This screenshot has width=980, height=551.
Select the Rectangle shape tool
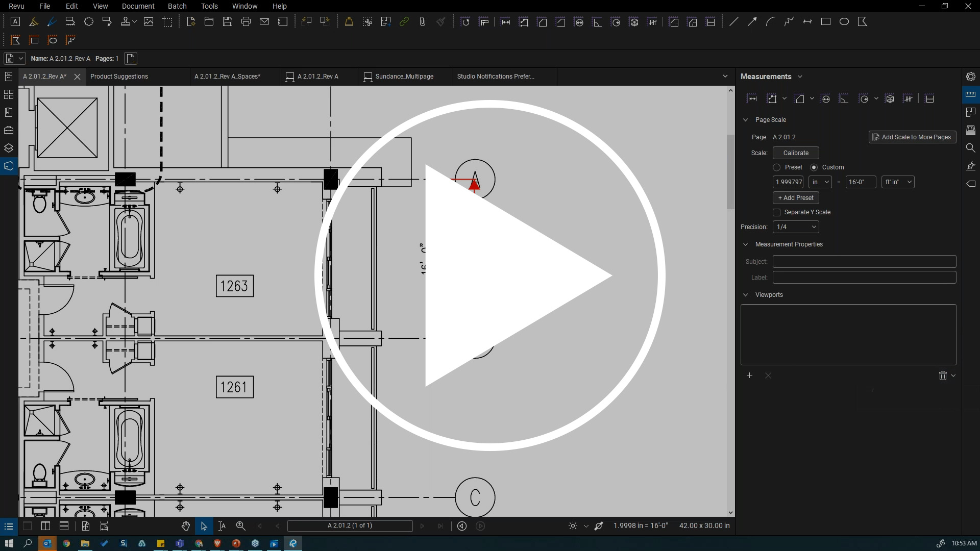825,21
